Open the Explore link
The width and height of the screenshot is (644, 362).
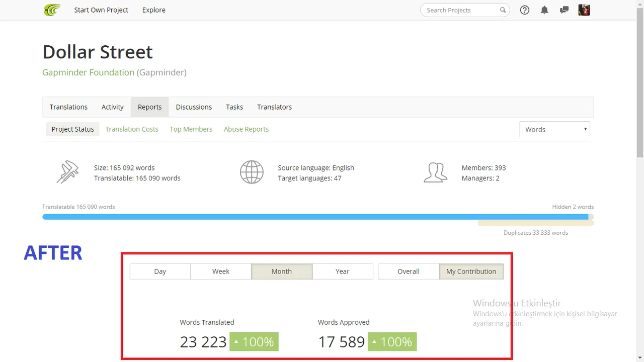click(154, 10)
